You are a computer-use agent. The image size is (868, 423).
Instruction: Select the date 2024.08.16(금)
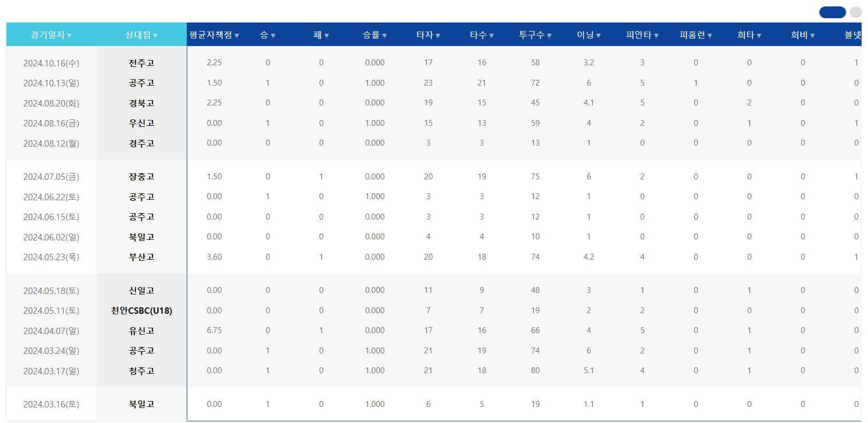(51, 123)
